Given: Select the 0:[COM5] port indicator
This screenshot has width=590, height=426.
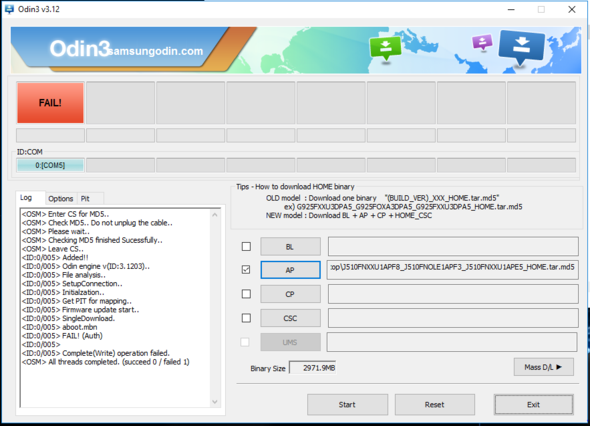Looking at the screenshot, I should pyautogui.click(x=50, y=165).
